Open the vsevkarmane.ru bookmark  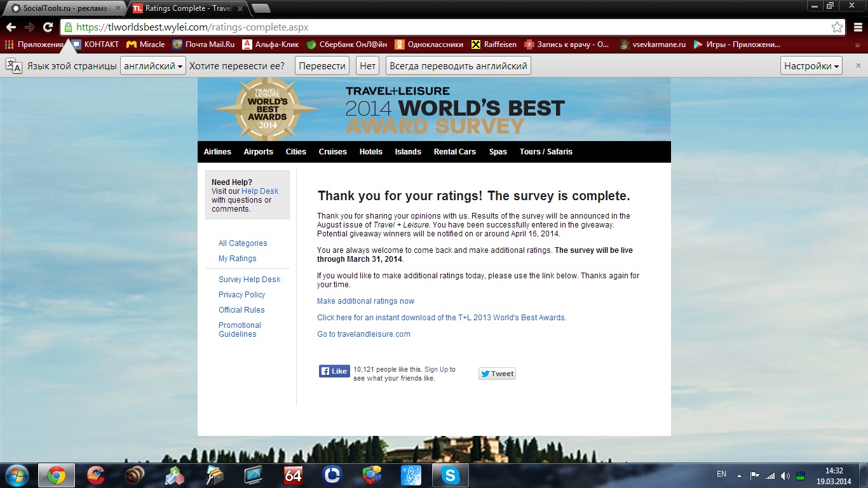(653, 44)
